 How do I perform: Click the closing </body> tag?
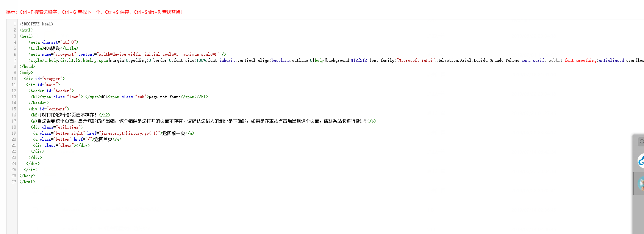27,176
